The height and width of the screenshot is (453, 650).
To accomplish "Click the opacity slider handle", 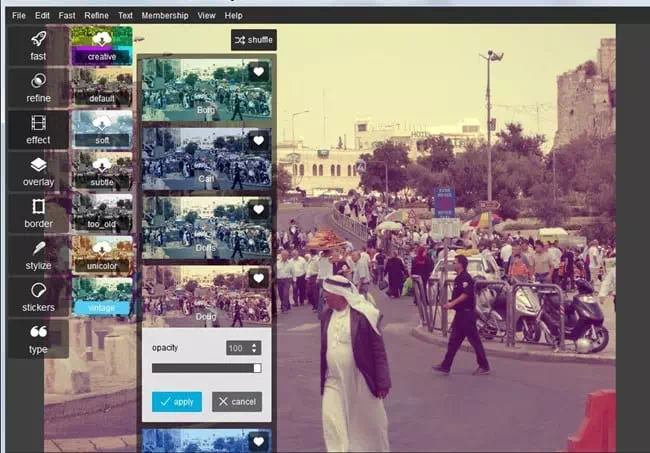I will (257, 368).
